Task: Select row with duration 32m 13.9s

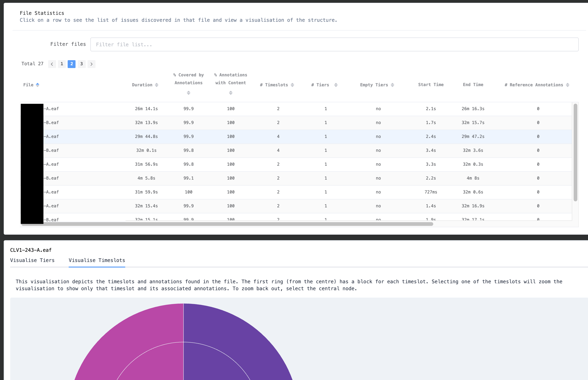Action: [296, 123]
